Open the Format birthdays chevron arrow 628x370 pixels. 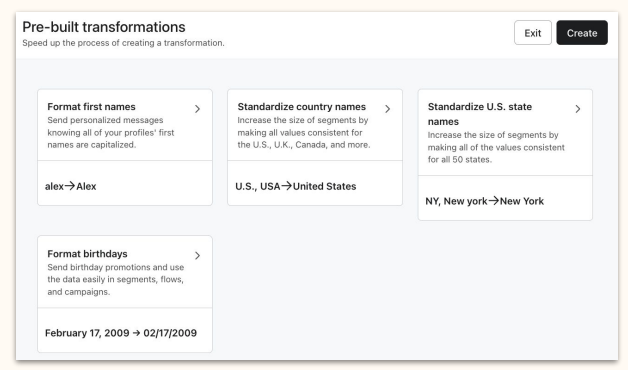tap(197, 255)
